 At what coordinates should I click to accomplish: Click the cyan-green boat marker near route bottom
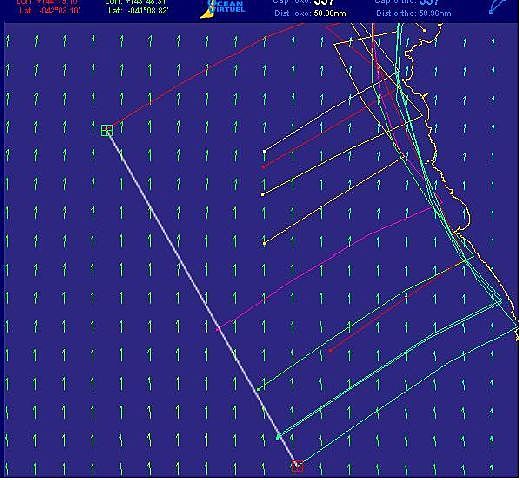point(278,437)
